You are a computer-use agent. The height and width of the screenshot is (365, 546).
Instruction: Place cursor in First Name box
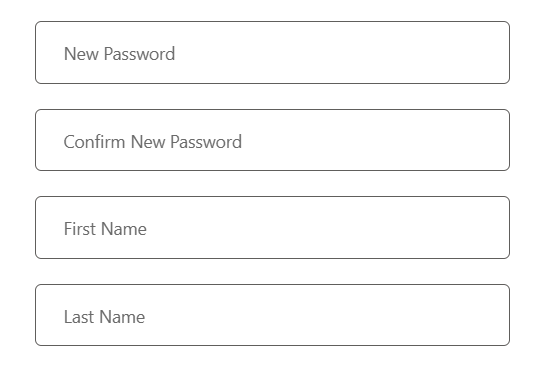[272, 227]
